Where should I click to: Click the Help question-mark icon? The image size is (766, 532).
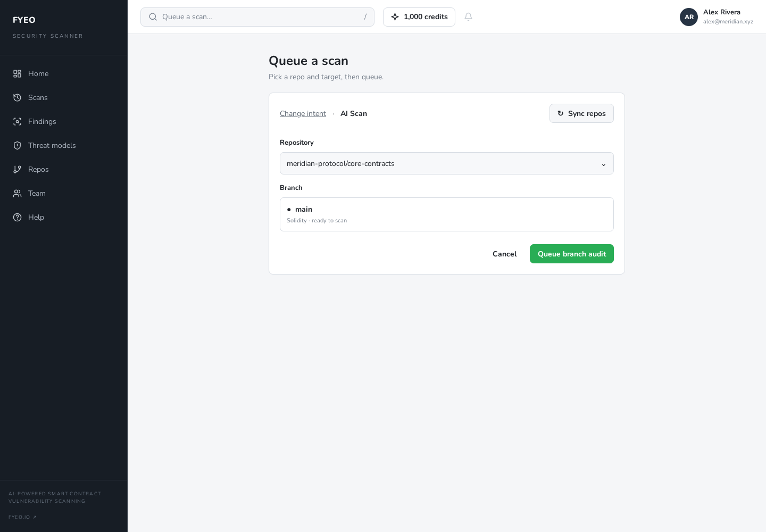(17, 217)
